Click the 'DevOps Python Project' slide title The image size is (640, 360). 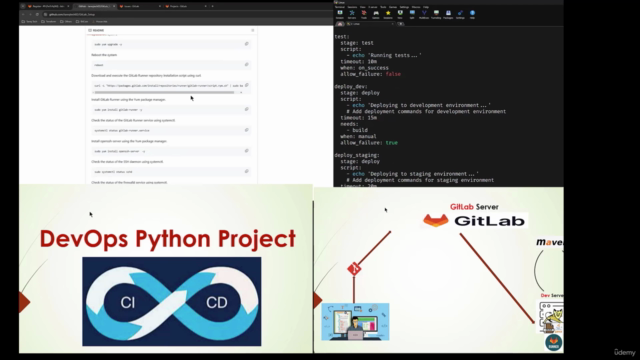(167, 239)
